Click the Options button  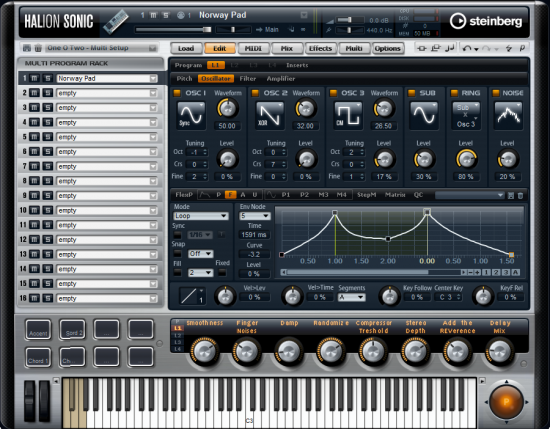pos(387,48)
